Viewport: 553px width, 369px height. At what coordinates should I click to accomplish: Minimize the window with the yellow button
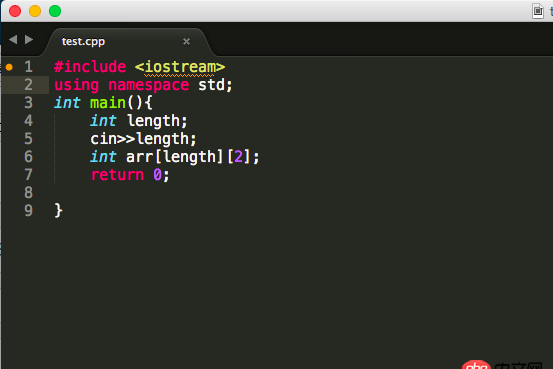click(35, 11)
